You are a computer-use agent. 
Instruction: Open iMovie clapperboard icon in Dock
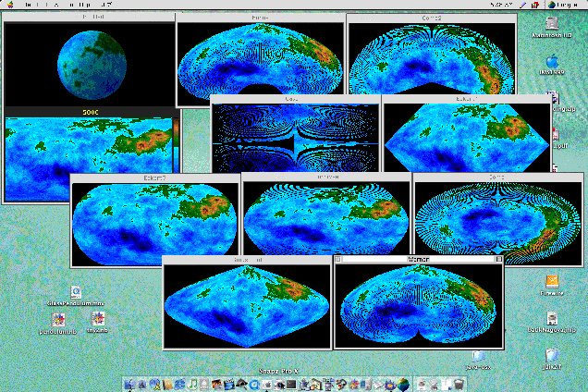229,385
